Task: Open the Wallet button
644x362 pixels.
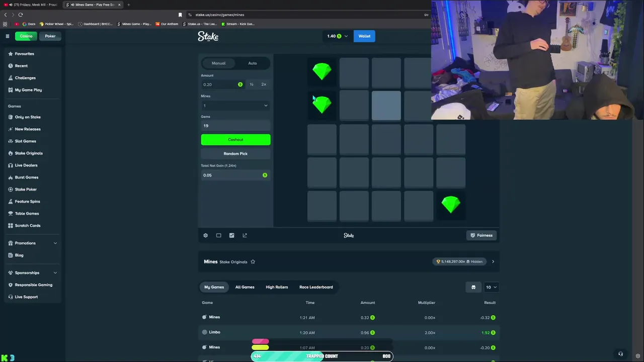Action: point(364,36)
